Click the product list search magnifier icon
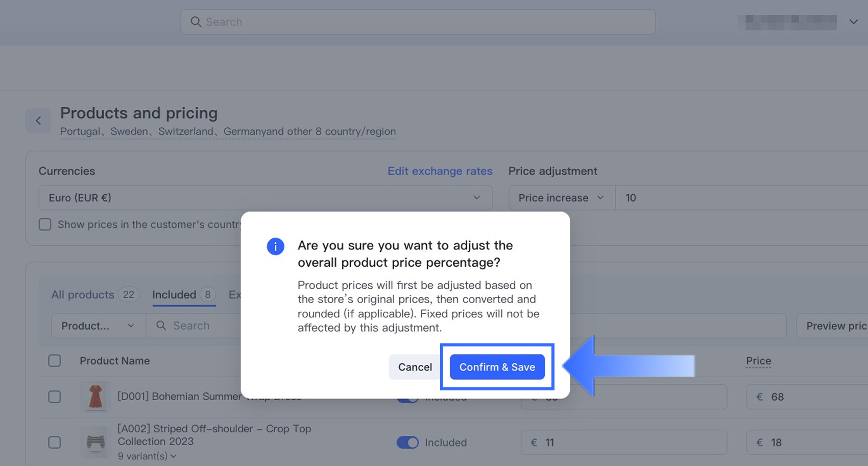 coord(161,325)
